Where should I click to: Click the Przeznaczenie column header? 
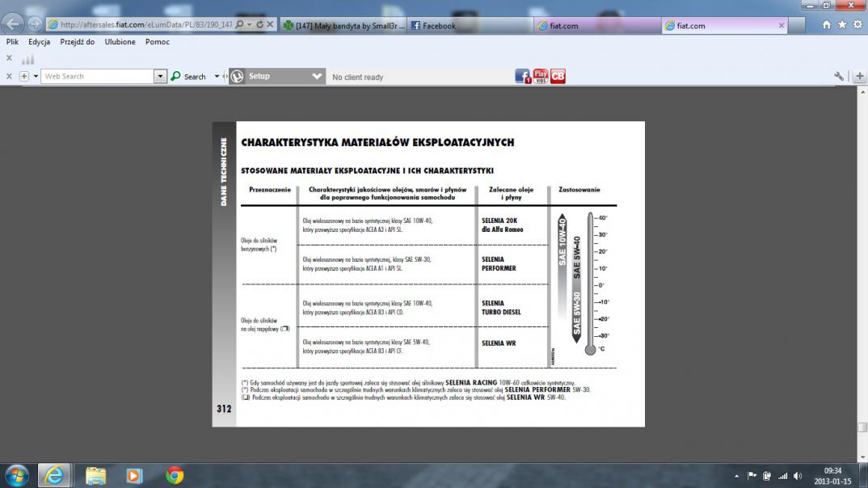coord(270,190)
